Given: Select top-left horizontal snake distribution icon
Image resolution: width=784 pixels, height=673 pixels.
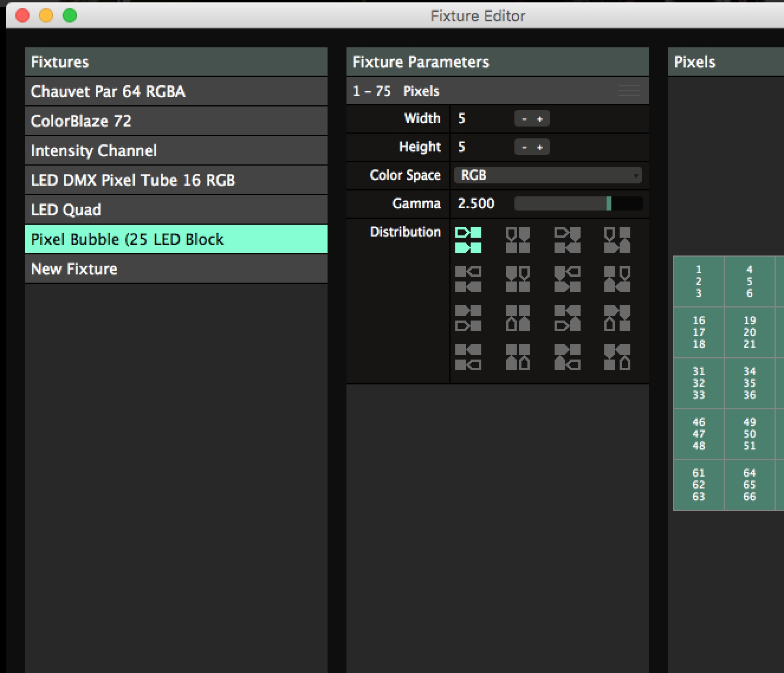Looking at the screenshot, I should pyautogui.click(x=567, y=240).
